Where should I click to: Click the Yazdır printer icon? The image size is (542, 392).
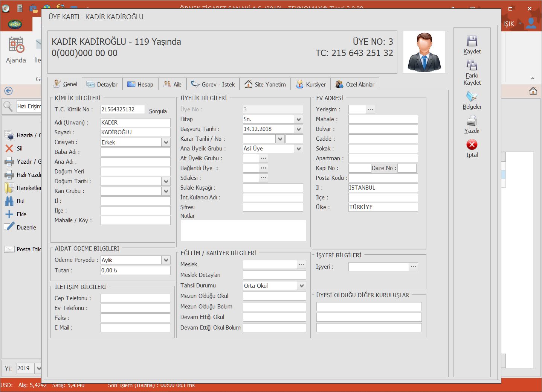[472, 121]
